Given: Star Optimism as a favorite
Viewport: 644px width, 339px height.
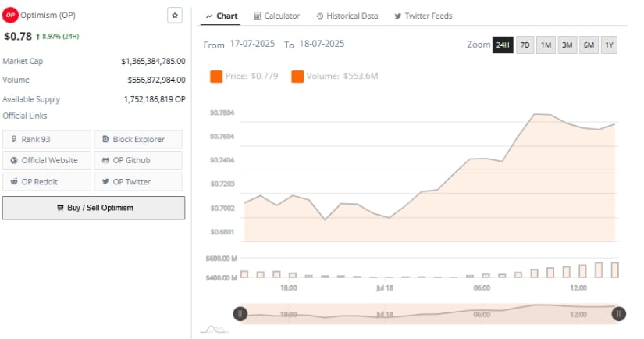Looking at the screenshot, I should coord(175,16).
